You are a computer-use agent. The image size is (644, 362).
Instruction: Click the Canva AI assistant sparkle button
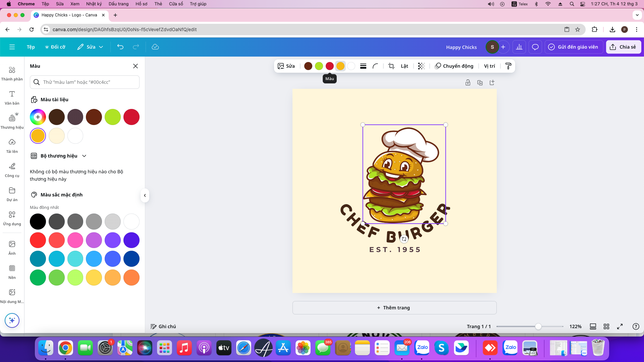[x=12, y=320]
